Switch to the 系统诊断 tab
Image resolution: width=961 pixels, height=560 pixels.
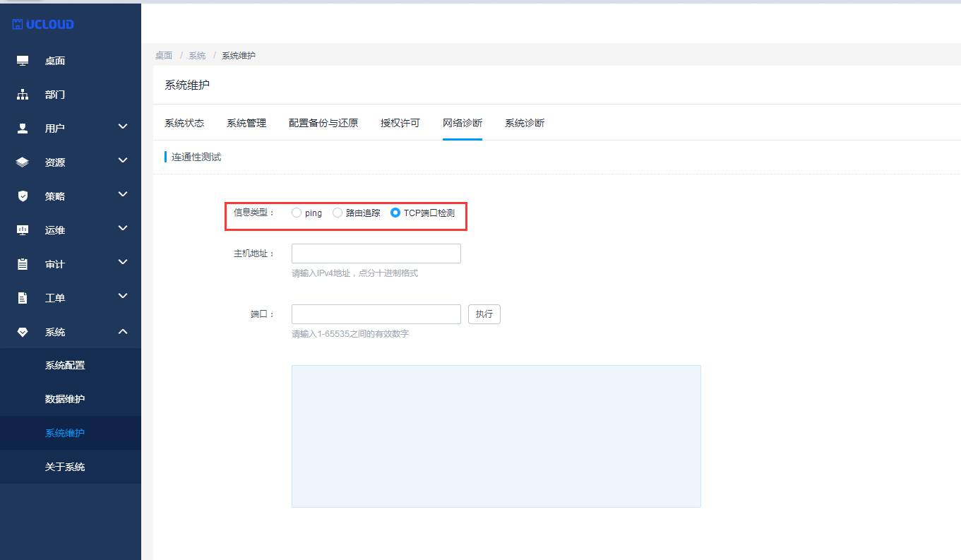[x=525, y=123]
